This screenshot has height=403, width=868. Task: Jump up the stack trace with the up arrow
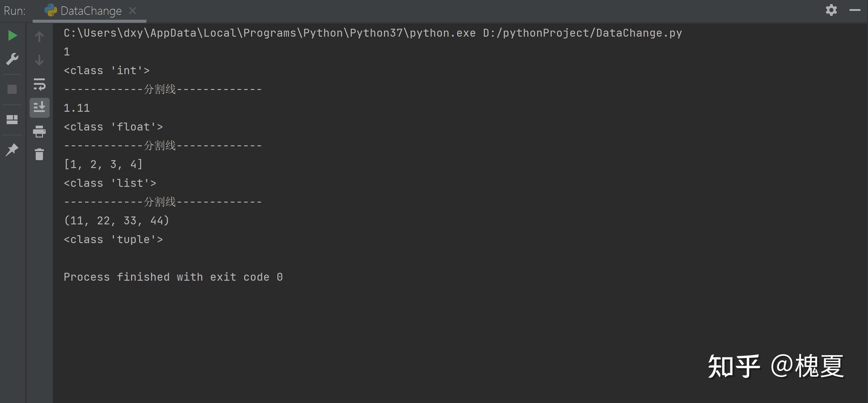click(39, 36)
